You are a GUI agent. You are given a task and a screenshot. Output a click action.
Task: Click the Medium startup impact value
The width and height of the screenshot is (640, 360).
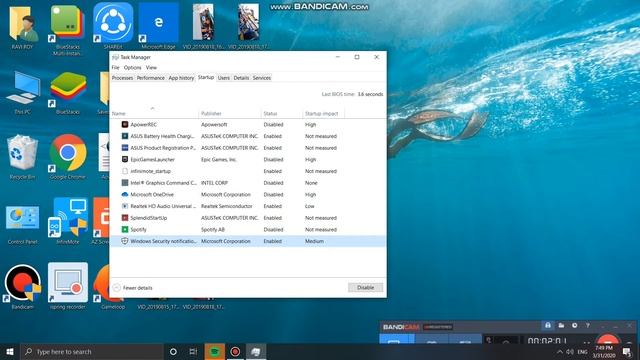[x=314, y=241]
